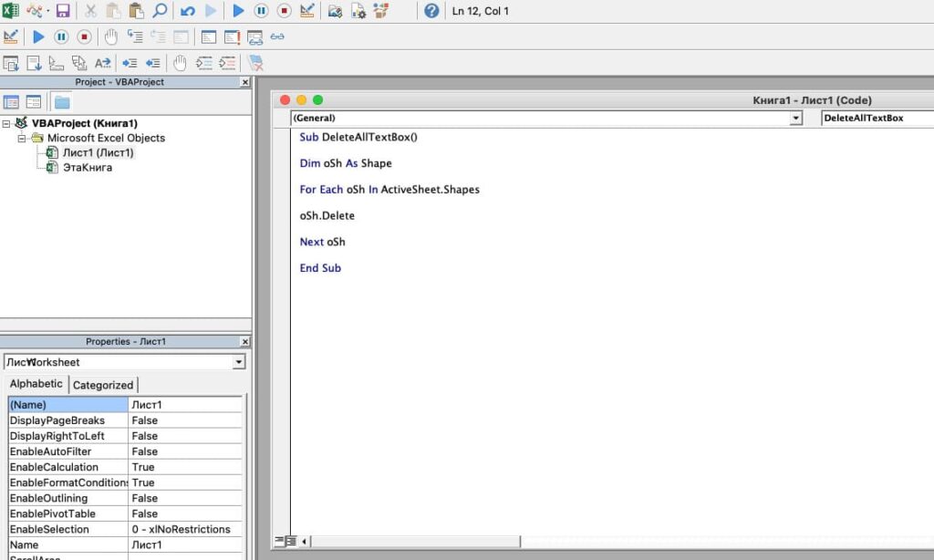
Task: Click the EnableSelection property value field
Action: [185, 529]
